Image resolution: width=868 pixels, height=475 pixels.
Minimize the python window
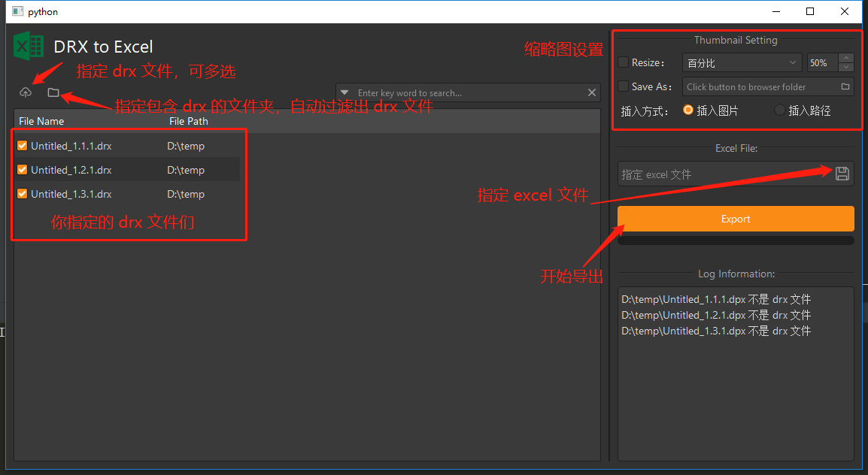coord(776,11)
